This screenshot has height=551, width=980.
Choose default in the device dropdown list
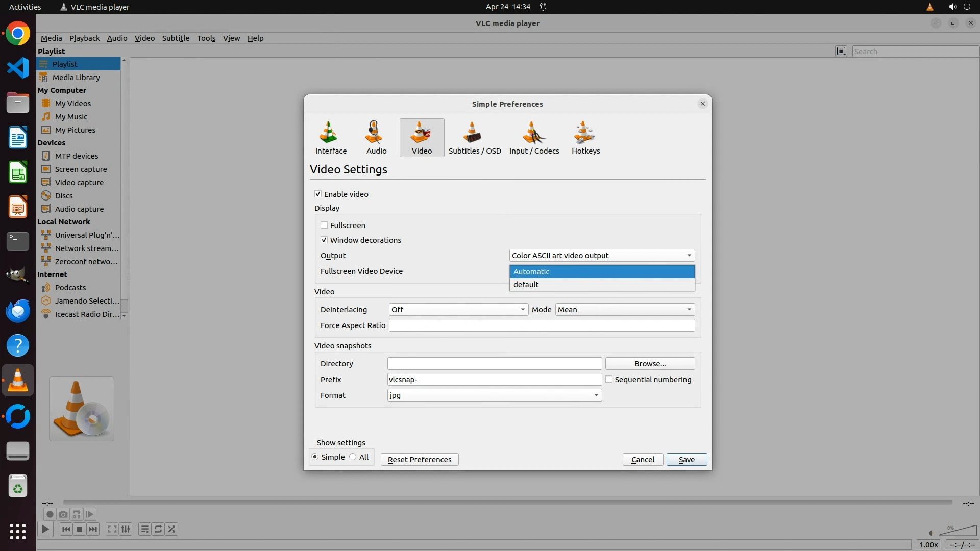pos(526,285)
